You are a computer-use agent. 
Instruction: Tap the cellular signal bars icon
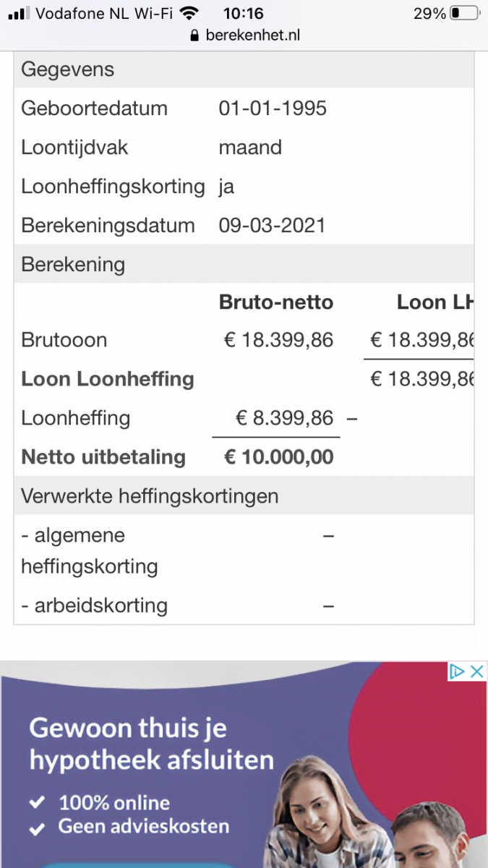pos(19,13)
